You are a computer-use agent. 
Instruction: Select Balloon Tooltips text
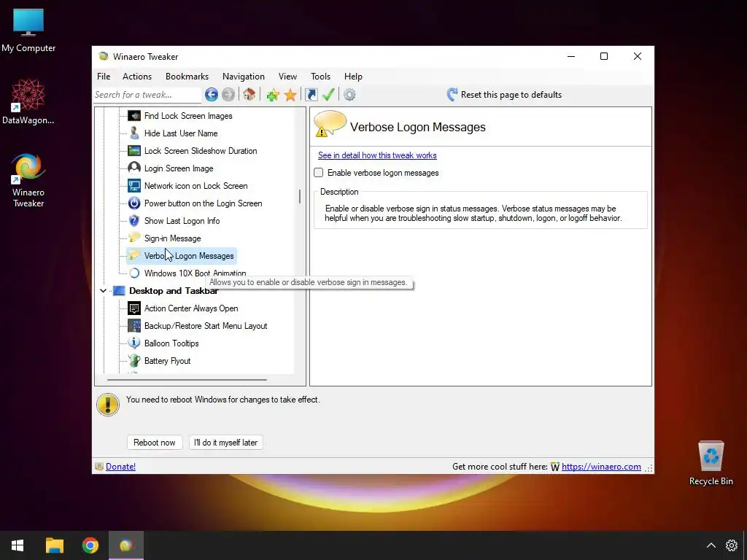click(171, 343)
